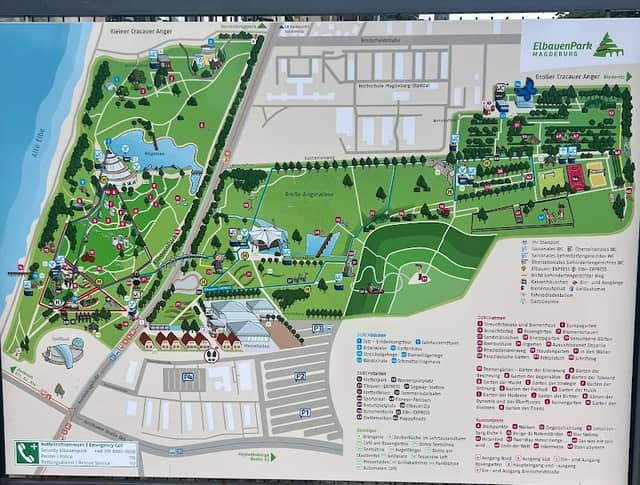Click the row of red-roofed holiday houses
The height and width of the screenshot is (485, 640).
[x=189, y=340]
